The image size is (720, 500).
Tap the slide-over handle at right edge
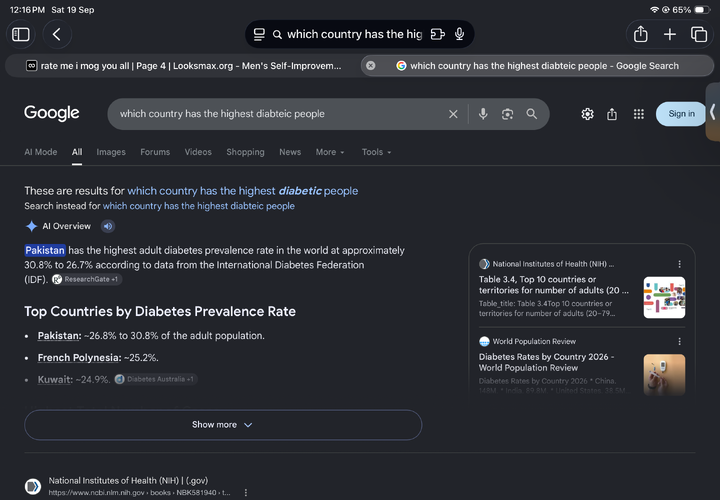coord(713,112)
